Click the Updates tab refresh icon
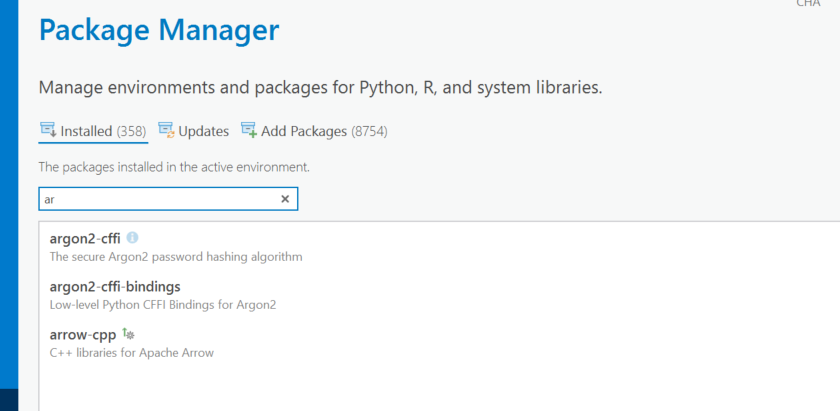The image size is (840, 411). tap(166, 130)
